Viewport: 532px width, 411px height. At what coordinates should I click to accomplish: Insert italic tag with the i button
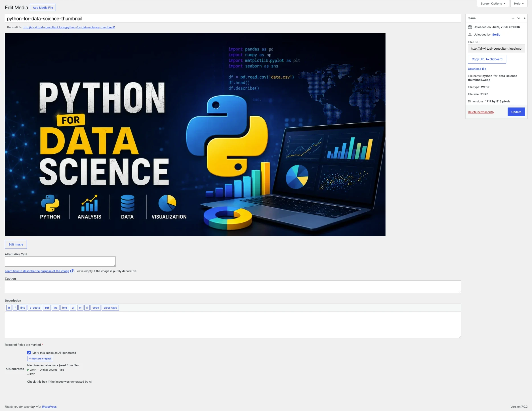(x=15, y=308)
